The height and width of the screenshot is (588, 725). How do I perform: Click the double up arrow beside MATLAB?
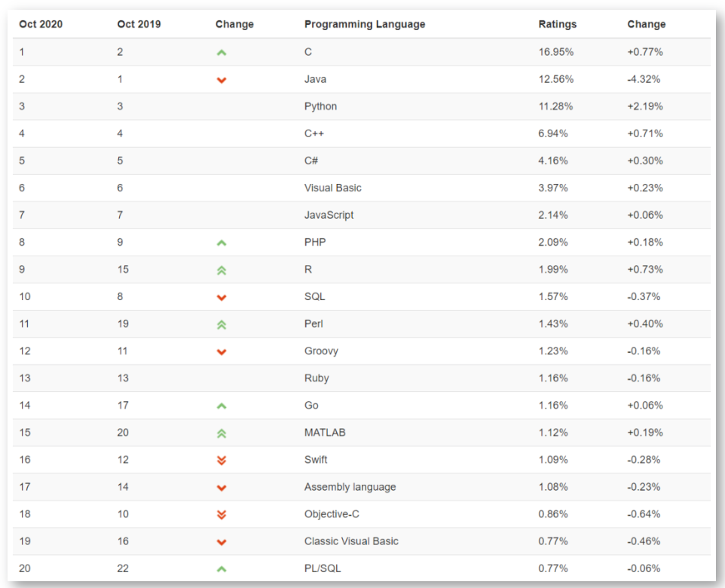coord(222,433)
